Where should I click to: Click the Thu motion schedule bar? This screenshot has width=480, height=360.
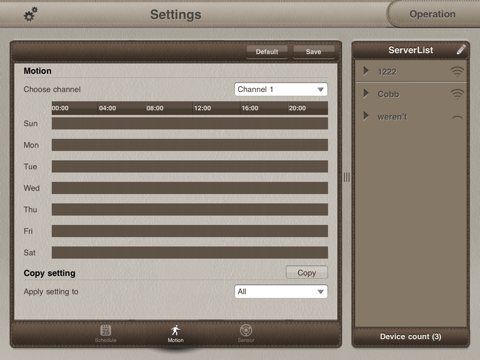tap(190, 209)
